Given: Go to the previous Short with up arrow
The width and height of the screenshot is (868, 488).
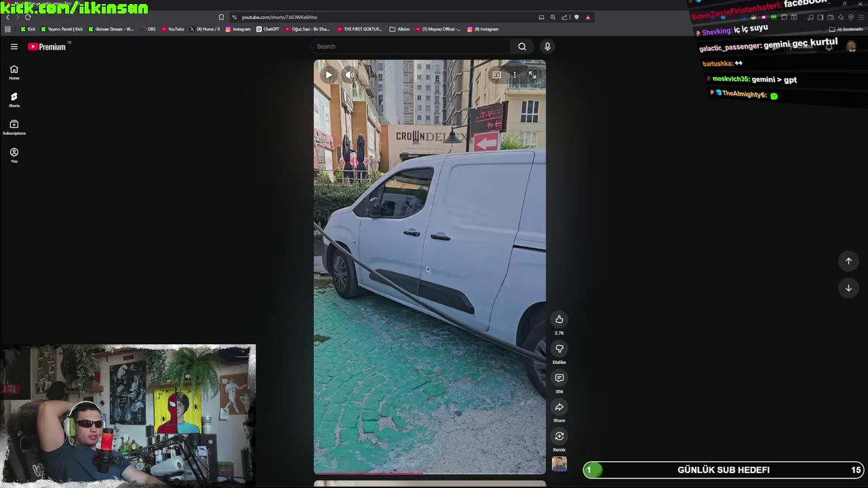Looking at the screenshot, I should 848,261.
